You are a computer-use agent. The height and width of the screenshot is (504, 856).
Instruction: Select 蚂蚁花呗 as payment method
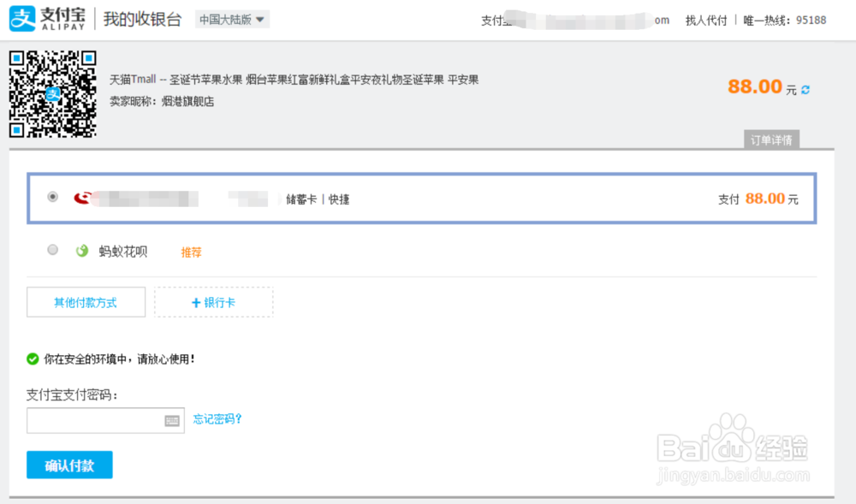tap(52, 250)
